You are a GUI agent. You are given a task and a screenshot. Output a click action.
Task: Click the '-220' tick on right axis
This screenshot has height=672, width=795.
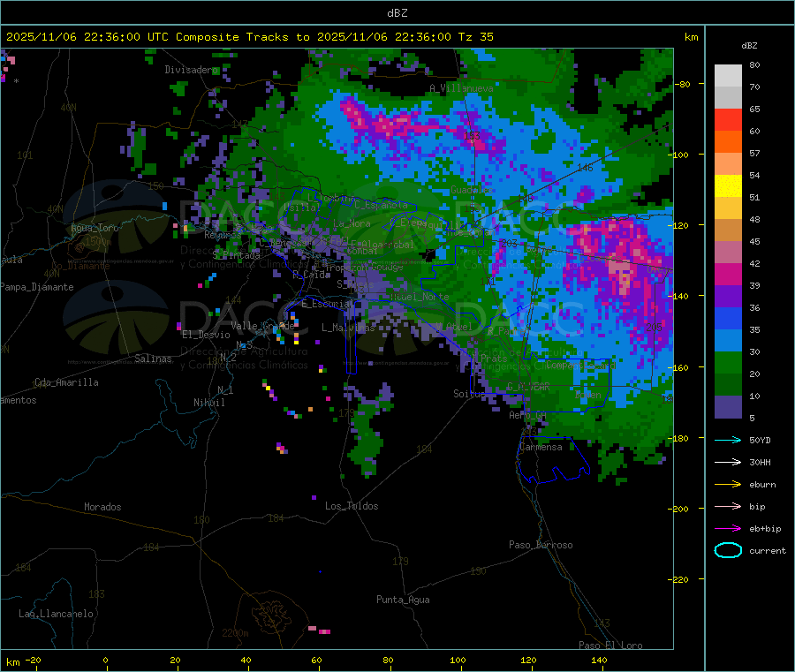[x=678, y=579]
